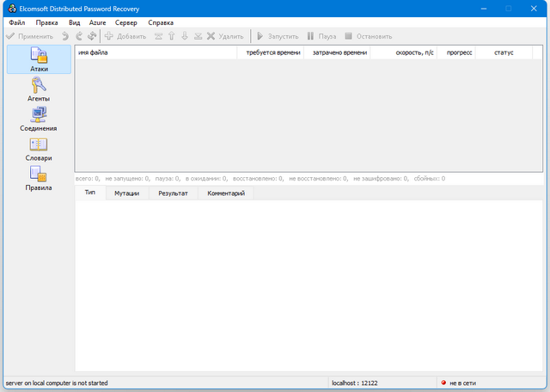Click the 'localhost : 12122' status bar entry
This screenshot has height=392, width=550.
[355, 383]
